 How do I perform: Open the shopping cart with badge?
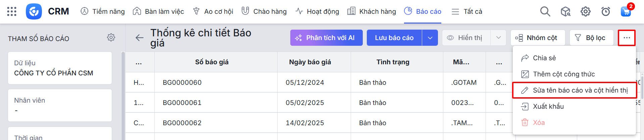pos(626,11)
